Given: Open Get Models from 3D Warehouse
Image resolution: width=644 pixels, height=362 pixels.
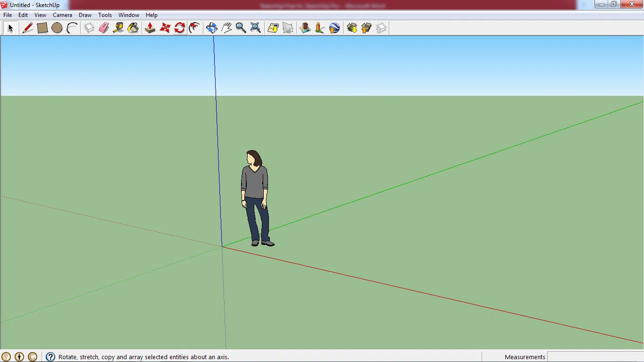Looking at the screenshot, I should pyautogui.click(x=351, y=28).
